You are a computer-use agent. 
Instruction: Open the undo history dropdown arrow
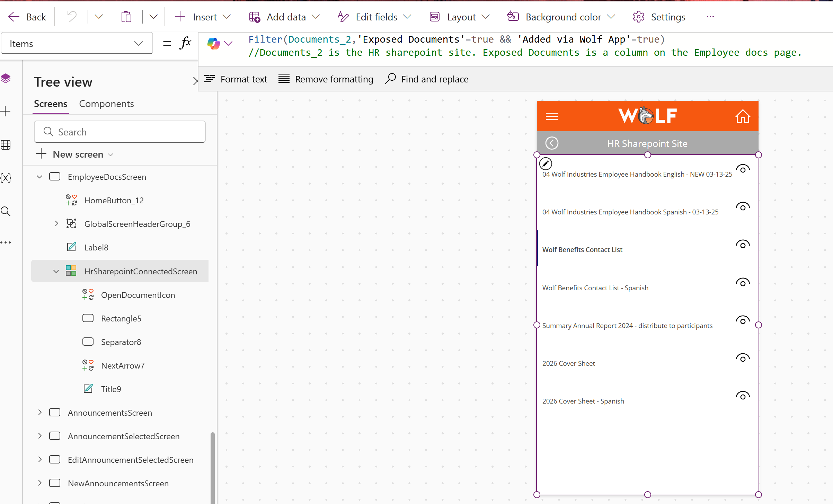click(x=99, y=17)
